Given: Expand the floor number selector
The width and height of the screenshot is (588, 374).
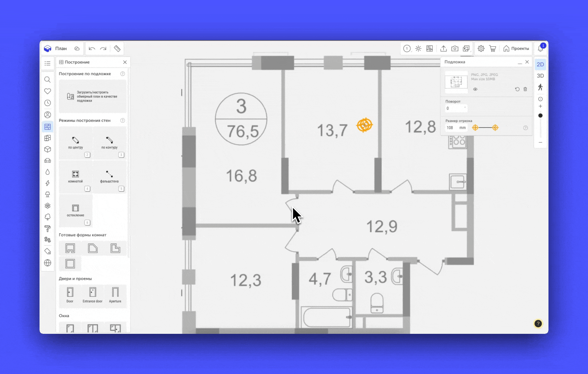Looking at the screenshot, I should pos(407,49).
